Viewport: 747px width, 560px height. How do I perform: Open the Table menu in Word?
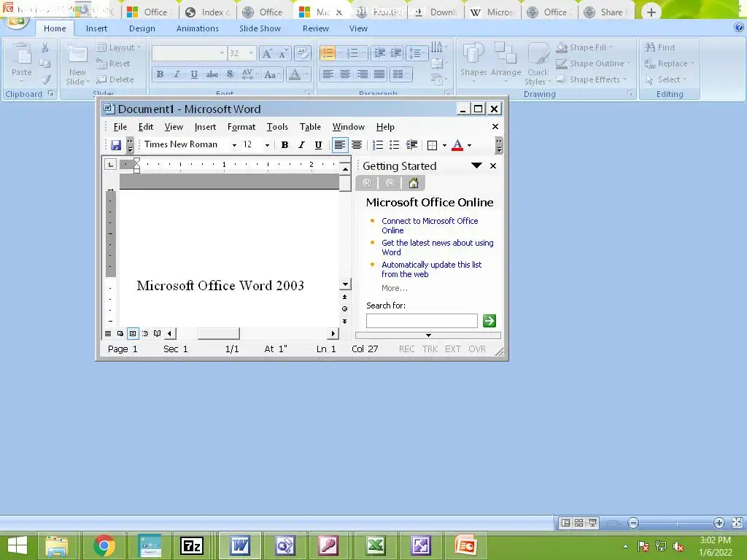(310, 127)
